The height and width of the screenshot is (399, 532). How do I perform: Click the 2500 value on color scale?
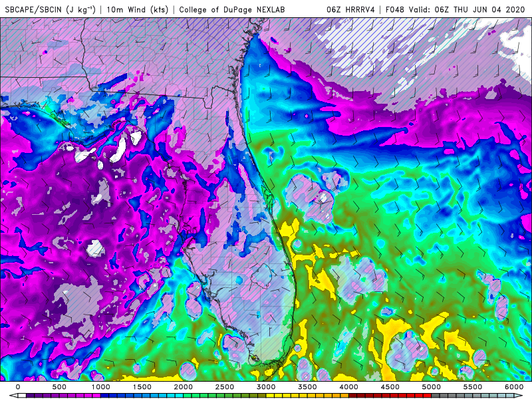point(225,387)
